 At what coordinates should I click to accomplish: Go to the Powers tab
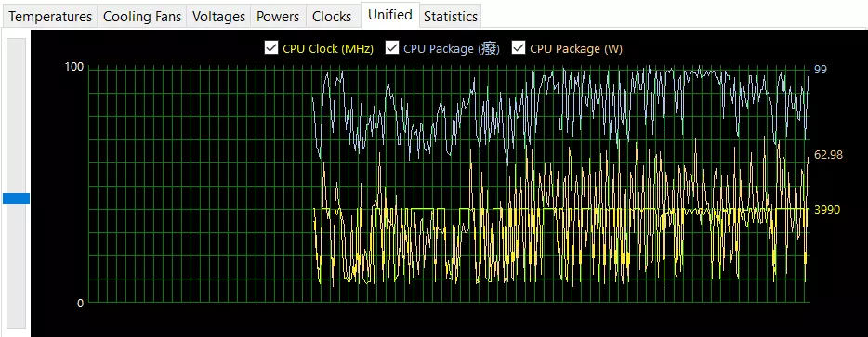(279, 17)
